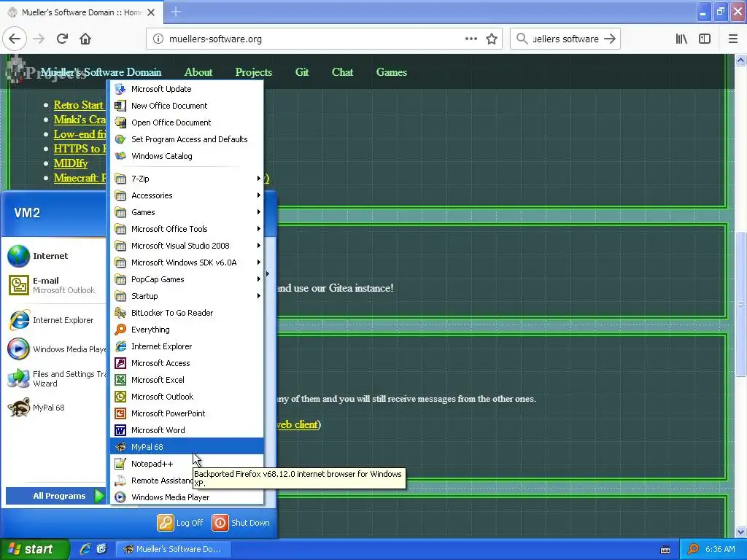The height and width of the screenshot is (560, 747).
Task: Open the Retro Start project link
Action: point(78,105)
